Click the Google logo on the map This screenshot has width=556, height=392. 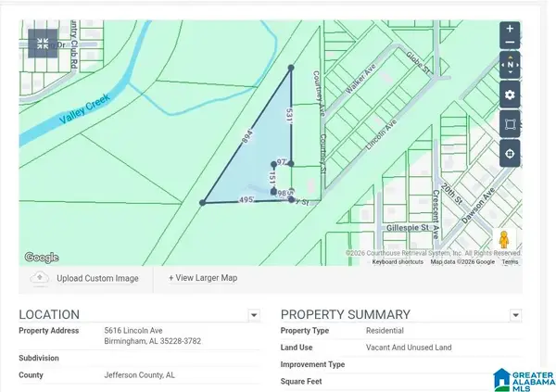pyautogui.click(x=41, y=258)
